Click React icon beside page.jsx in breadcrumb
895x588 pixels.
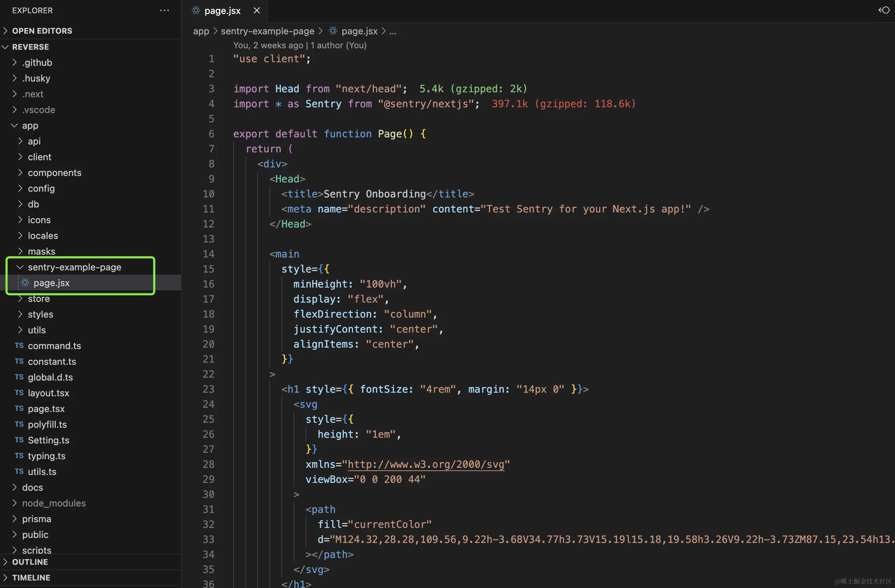pos(333,31)
